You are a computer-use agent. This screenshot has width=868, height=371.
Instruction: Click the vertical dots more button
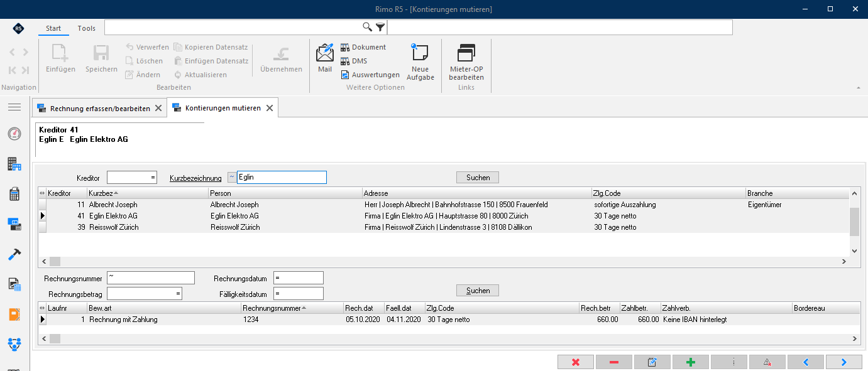tap(728, 362)
